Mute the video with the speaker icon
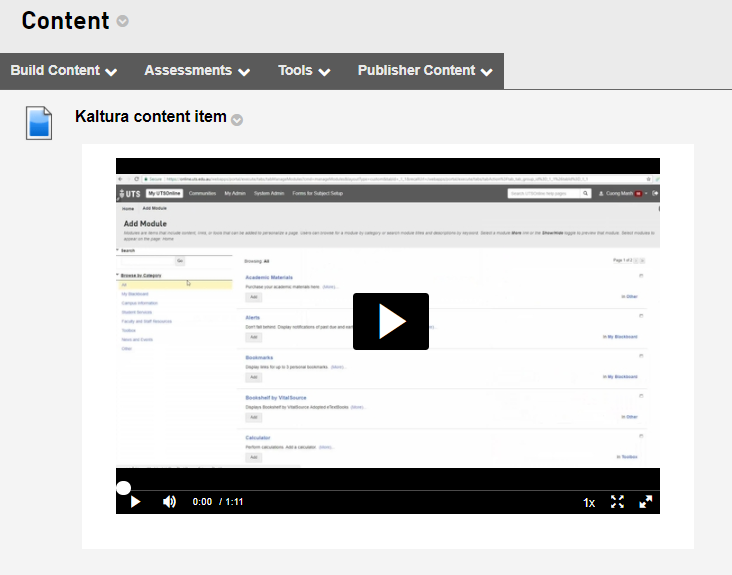 169,502
